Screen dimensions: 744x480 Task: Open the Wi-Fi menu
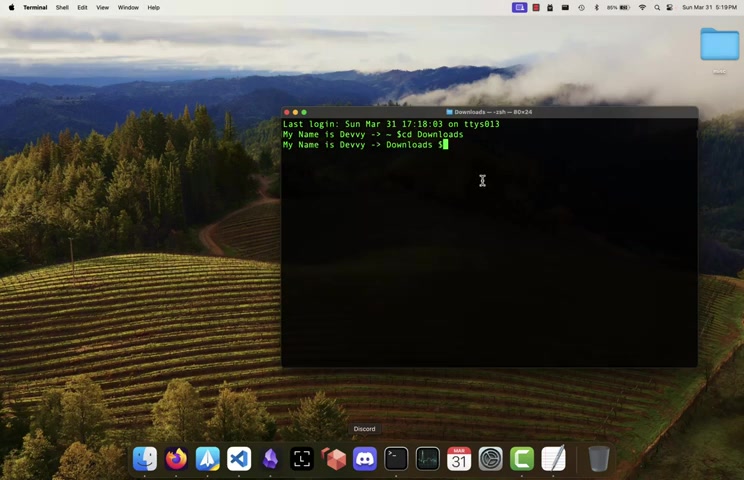(642, 8)
